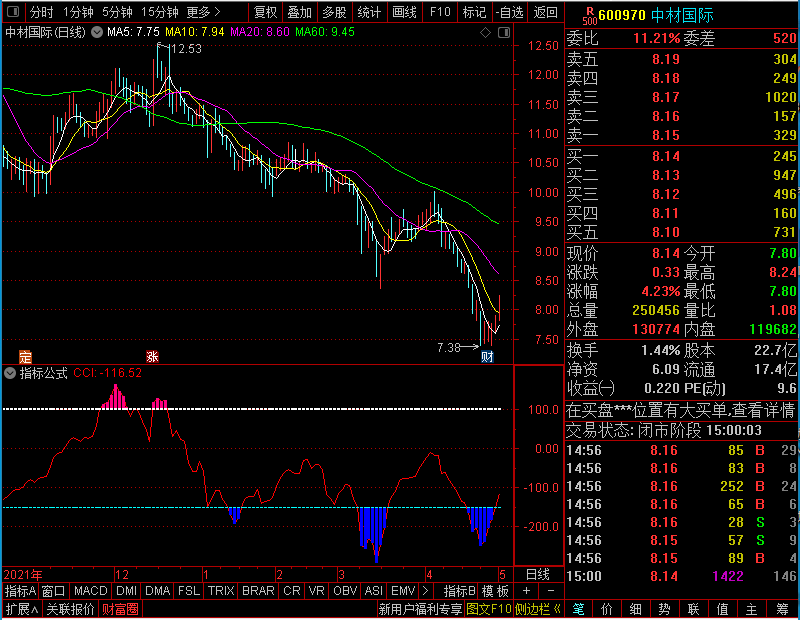Select the 价 price tab
Image resolution: width=800 pixels, height=620 pixels.
coord(607,609)
